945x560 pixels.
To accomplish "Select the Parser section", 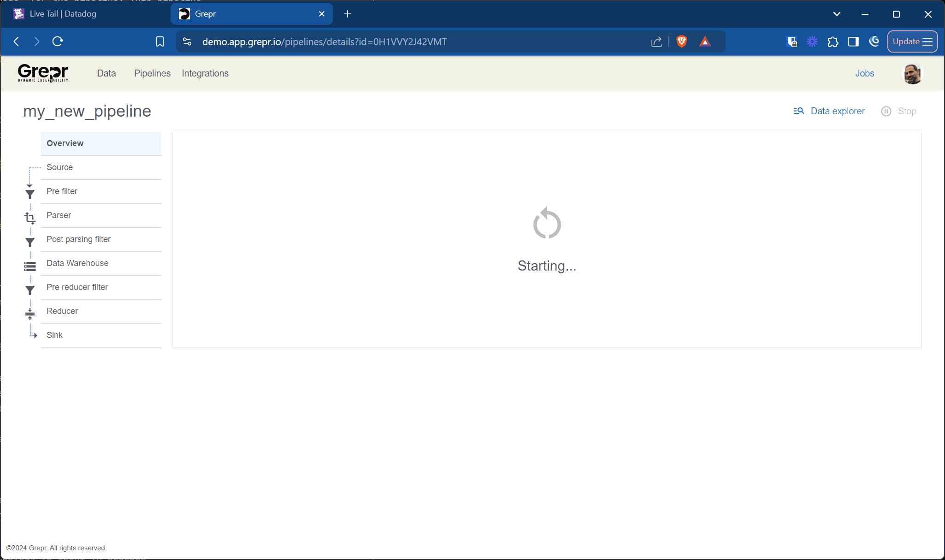I will [x=101, y=215].
